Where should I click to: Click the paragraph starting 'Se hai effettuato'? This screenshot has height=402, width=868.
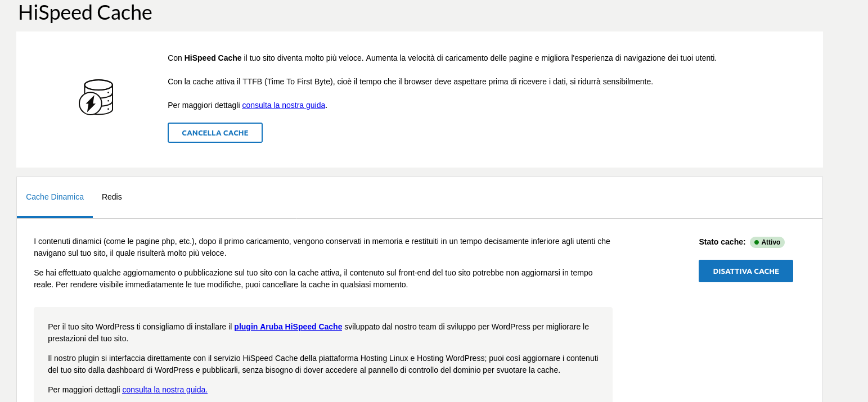[x=313, y=278]
